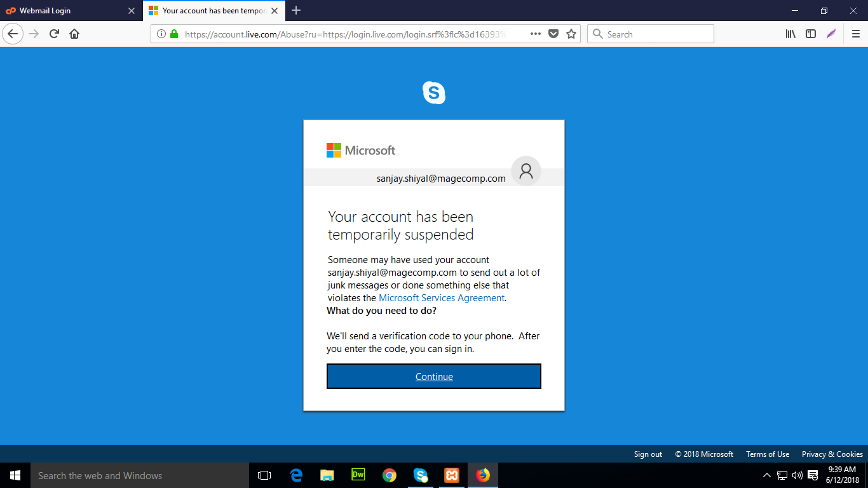Open the Microsoft Services Agreement link

[x=442, y=298]
